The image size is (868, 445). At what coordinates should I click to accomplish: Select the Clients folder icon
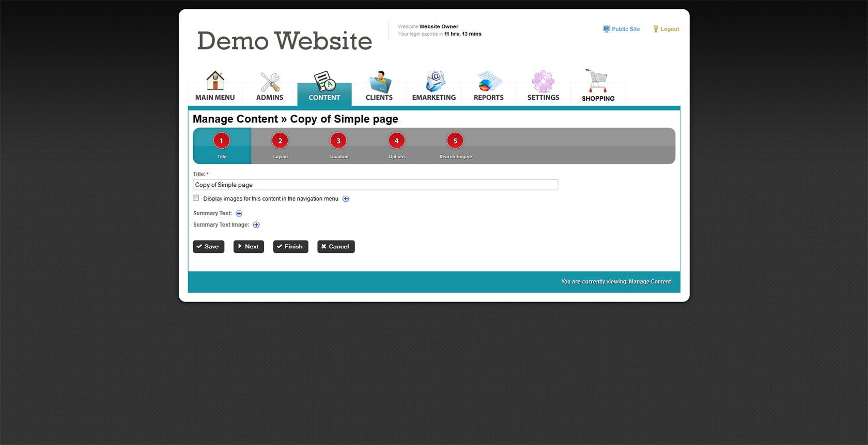(380, 82)
